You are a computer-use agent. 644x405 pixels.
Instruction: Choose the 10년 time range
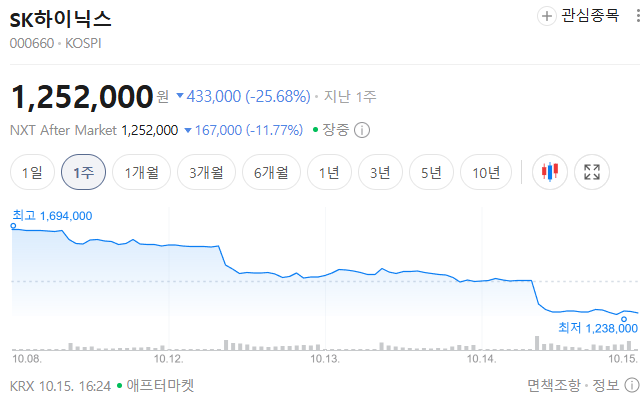click(x=486, y=172)
